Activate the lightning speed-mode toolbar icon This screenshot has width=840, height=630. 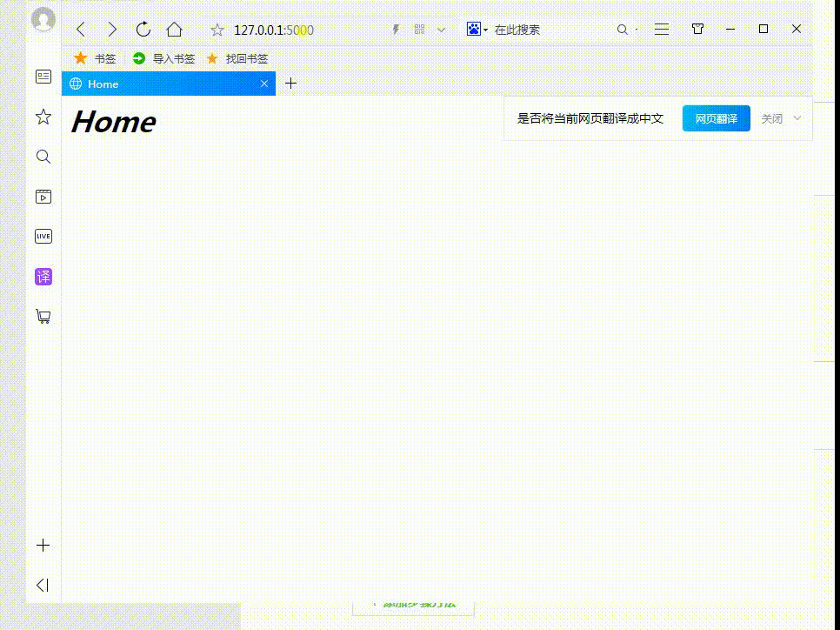[396, 29]
